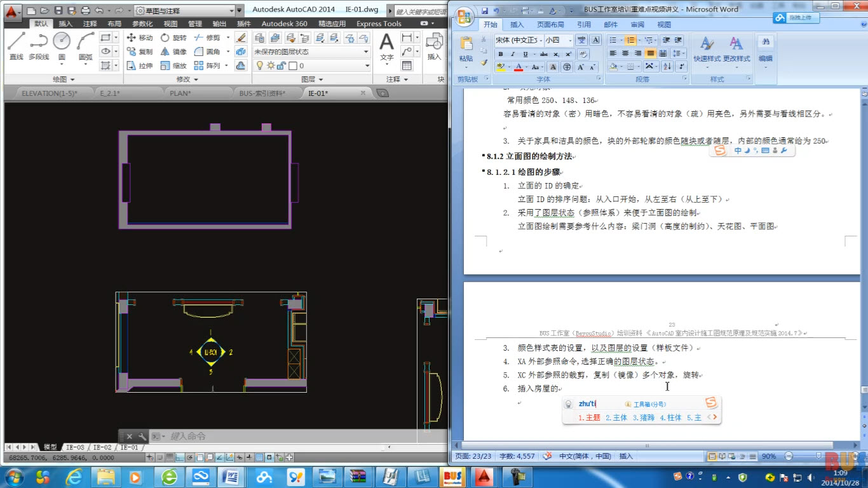Click the Word font color swatch
The height and width of the screenshot is (488, 868).
point(519,67)
